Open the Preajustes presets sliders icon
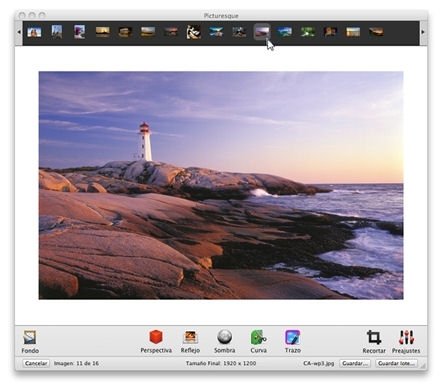 [x=406, y=342]
